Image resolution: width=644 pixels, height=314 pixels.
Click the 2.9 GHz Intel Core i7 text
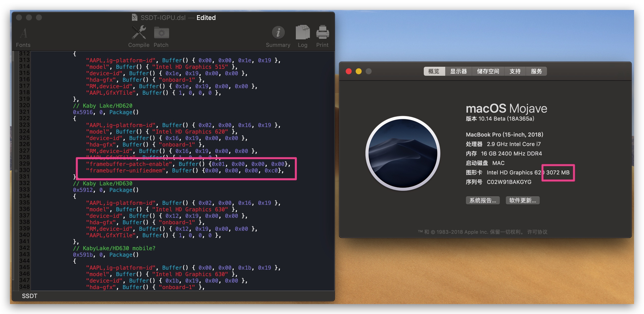click(x=514, y=144)
